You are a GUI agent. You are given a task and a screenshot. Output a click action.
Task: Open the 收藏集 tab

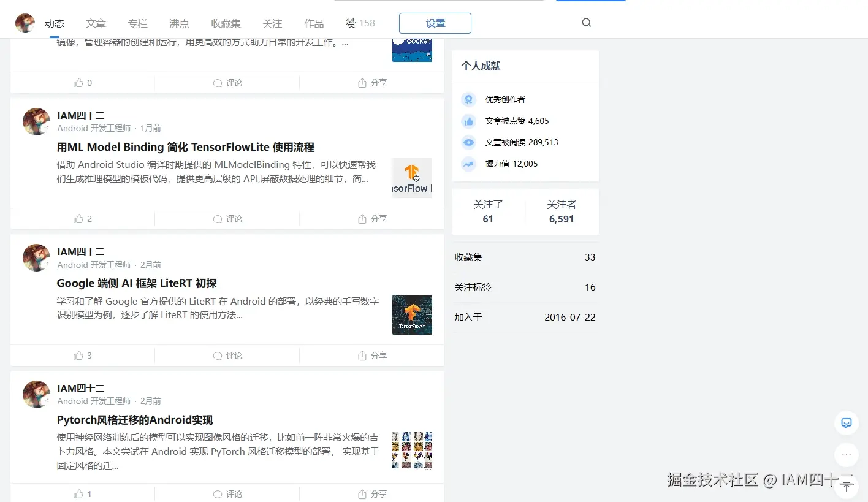coord(226,23)
